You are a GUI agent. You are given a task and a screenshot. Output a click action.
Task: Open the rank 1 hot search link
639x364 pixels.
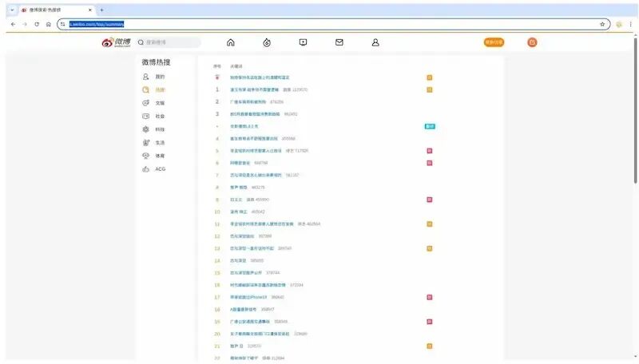click(x=254, y=89)
